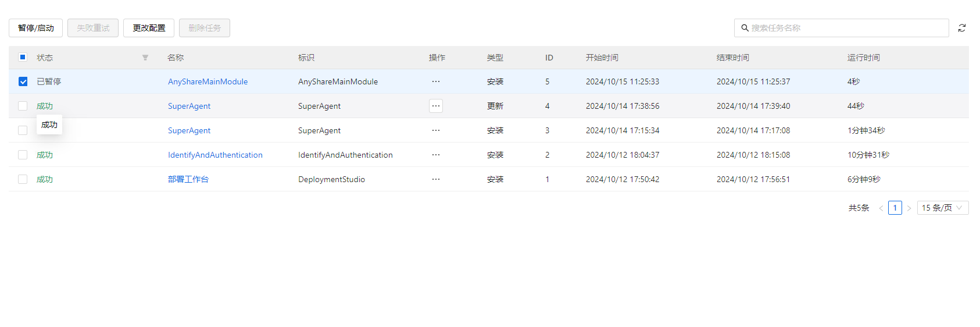Check the 部署工作台 row checkbox

pyautogui.click(x=23, y=179)
